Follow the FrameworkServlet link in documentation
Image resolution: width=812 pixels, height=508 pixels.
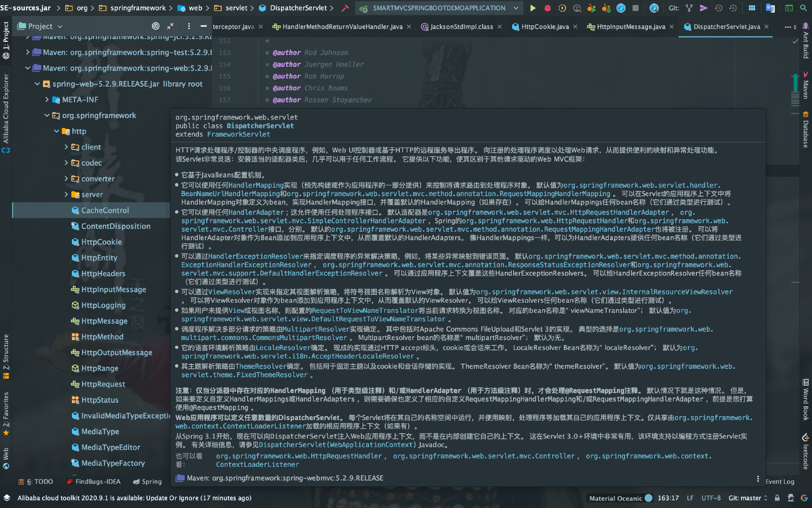pyautogui.click(x=238, y=135)
